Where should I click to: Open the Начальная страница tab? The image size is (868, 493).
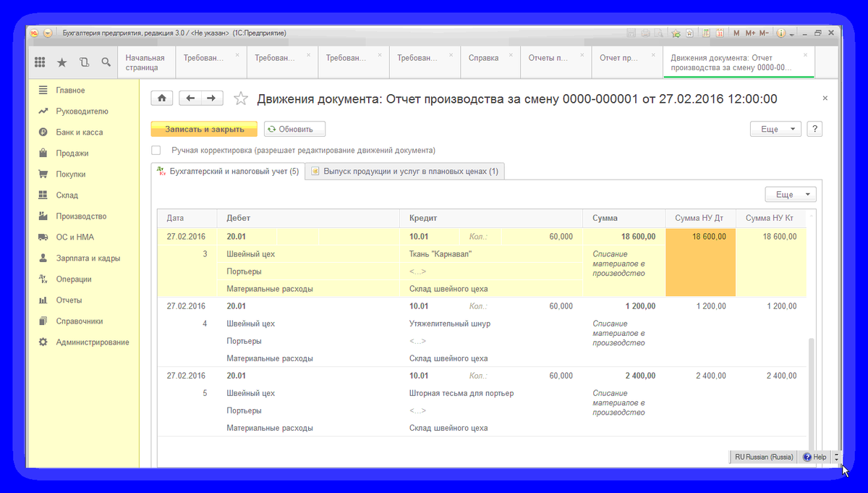tap(148, 62)
